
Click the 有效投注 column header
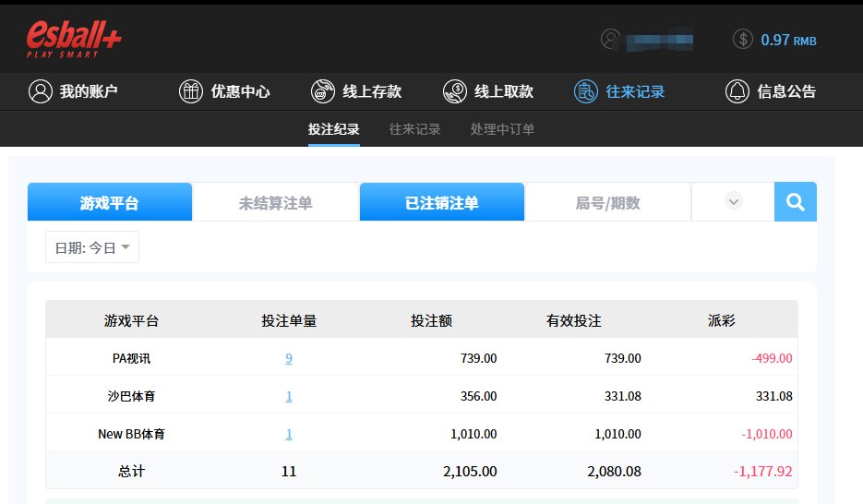[573, 321]
